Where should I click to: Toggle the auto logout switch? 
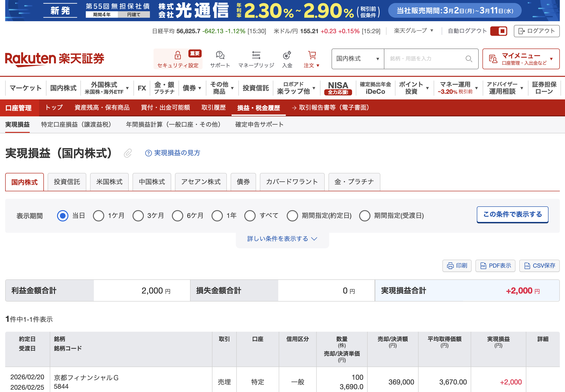click(498, 31)
